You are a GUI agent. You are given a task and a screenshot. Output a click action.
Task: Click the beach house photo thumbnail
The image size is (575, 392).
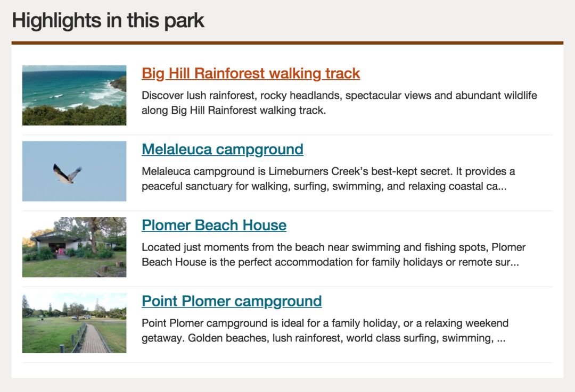pyautogui.click(x=75, y=247)
